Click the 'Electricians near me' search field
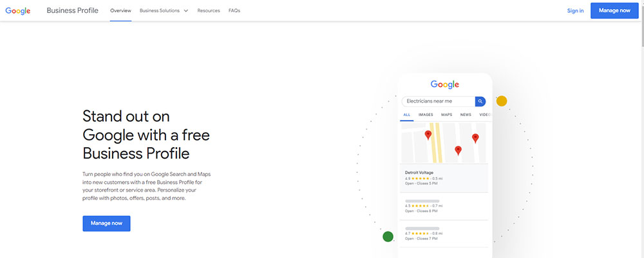Image resolution: width=644 pixels, height=258 pixels. (438, 101)
